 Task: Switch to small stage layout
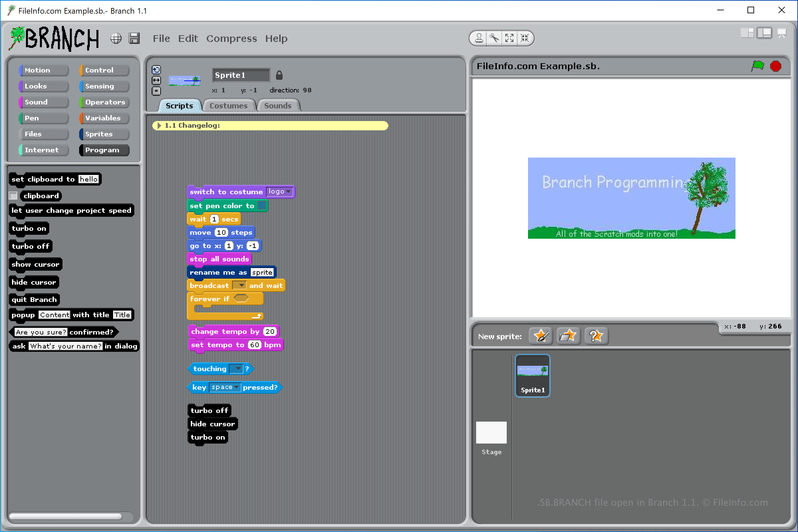point(747,33)
